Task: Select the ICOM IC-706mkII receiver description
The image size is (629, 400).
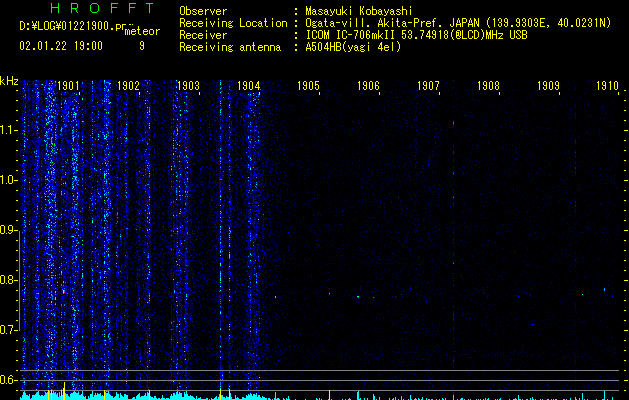Action: tap(416, 35)
